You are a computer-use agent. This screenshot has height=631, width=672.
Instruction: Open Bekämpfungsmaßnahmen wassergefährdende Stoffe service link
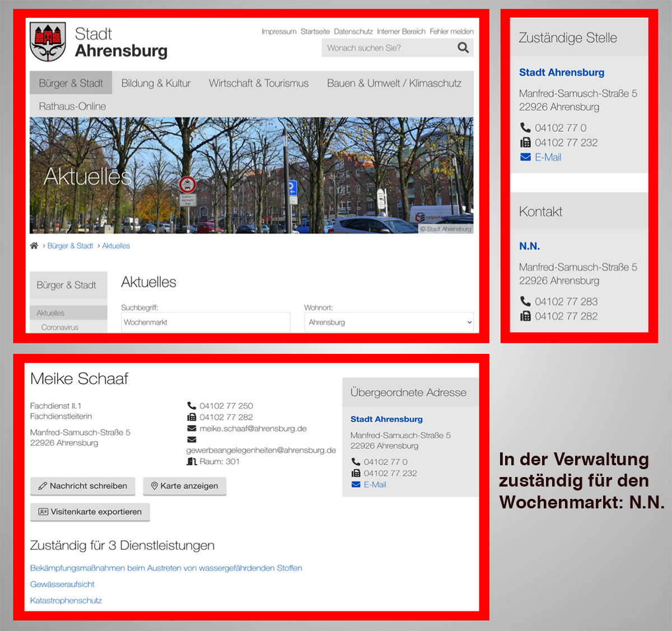(166, 568)
